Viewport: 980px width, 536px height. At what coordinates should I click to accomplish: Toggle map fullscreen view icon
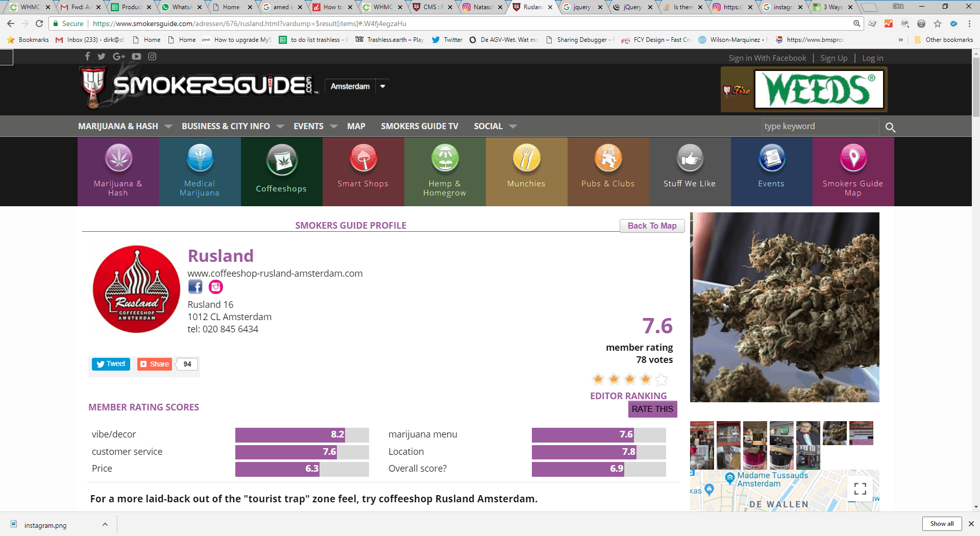click(x=860, y=489)
